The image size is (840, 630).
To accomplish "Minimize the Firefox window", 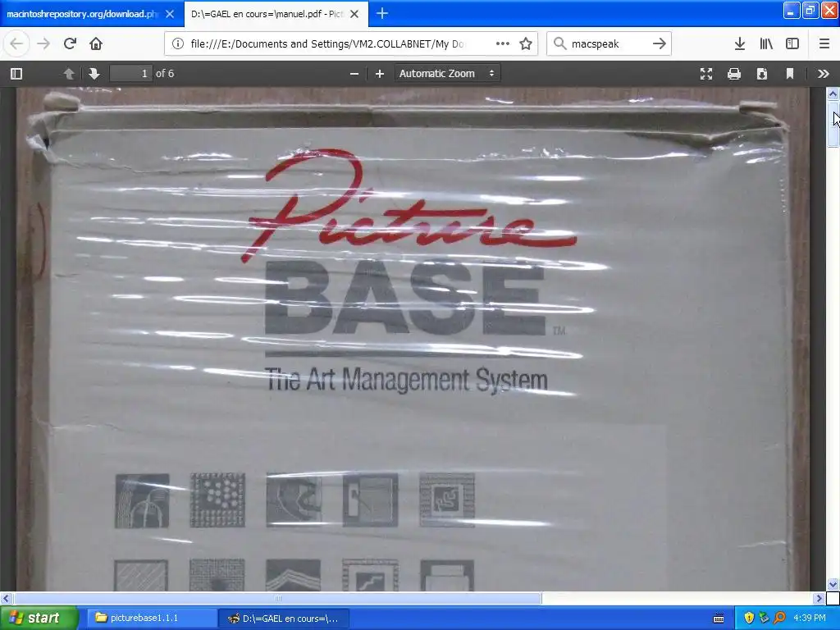I will coord(792,10).
